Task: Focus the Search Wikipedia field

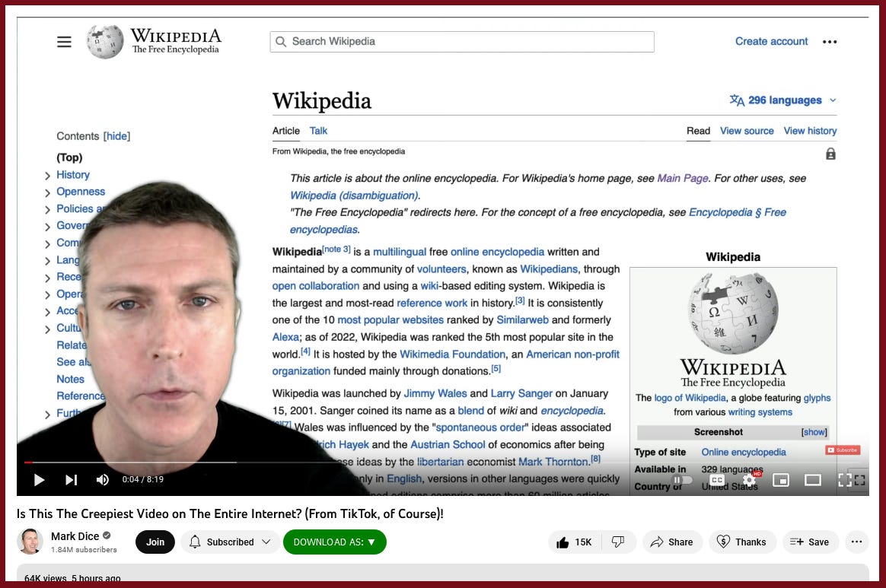Action: [462, 42]
